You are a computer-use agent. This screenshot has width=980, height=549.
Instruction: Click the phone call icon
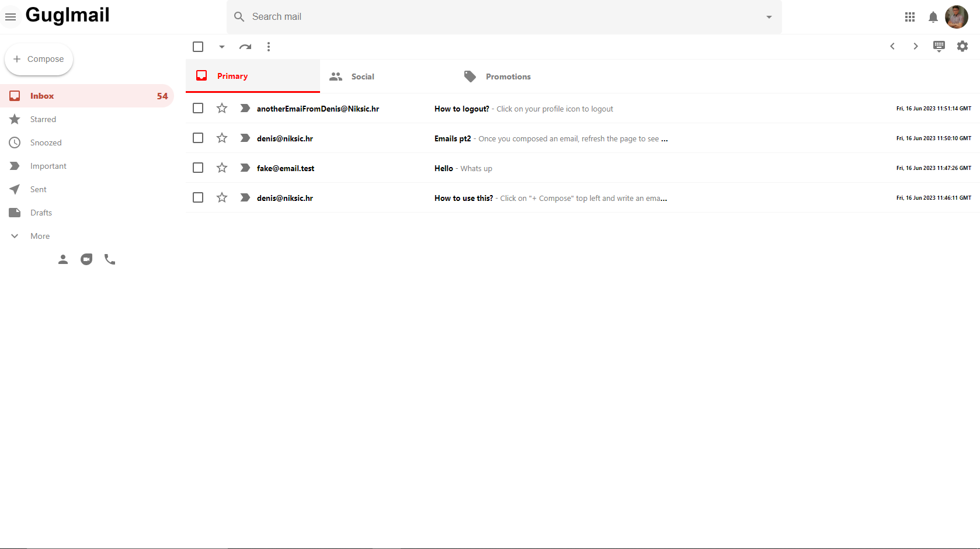110,259
